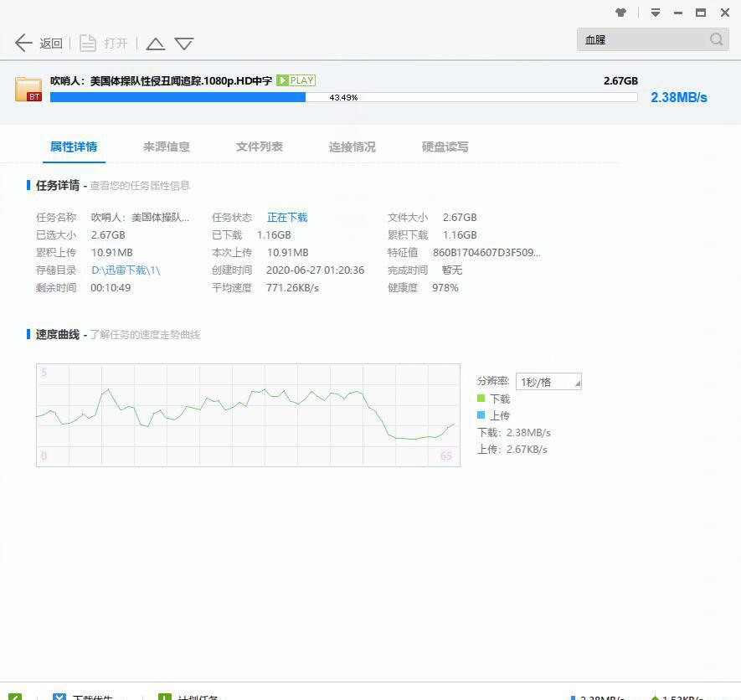Click the health value 978%

[x=445, y=288]
